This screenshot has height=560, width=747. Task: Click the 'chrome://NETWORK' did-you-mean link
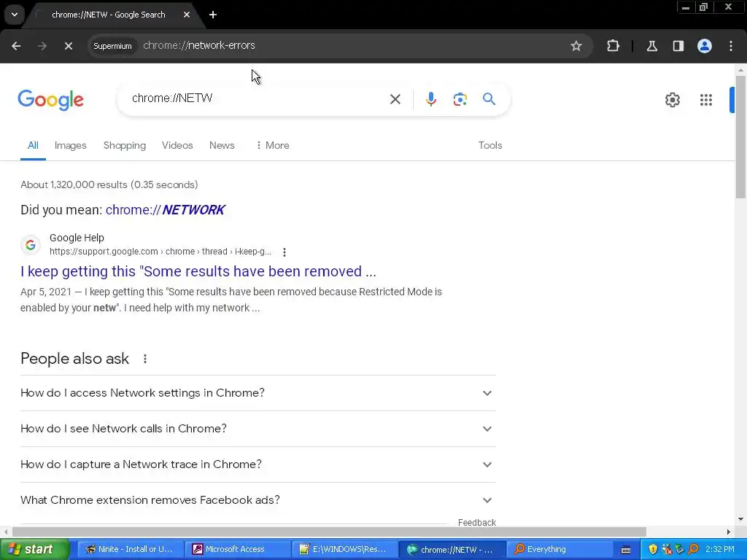pos(165,210)
